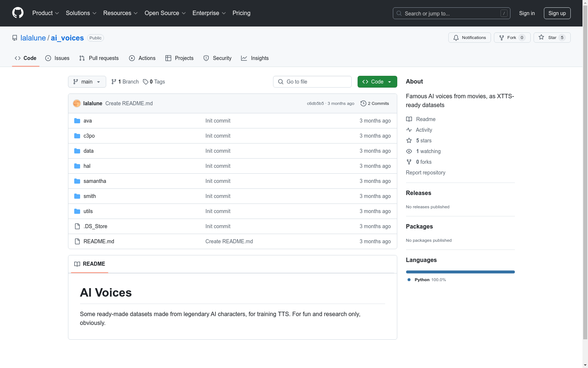The width and height of the screenshot is (588, 368).
Task: Expand the Open Source menu
Action: click(x=165, y=13)
